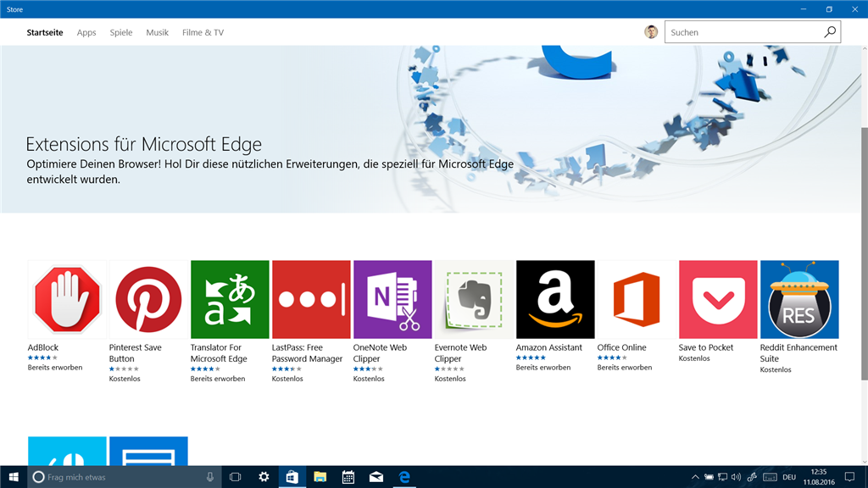Click the magnifying glass search icon
Image resolution: width=868 pixels, height=488 pixels.
pos(829,32)
